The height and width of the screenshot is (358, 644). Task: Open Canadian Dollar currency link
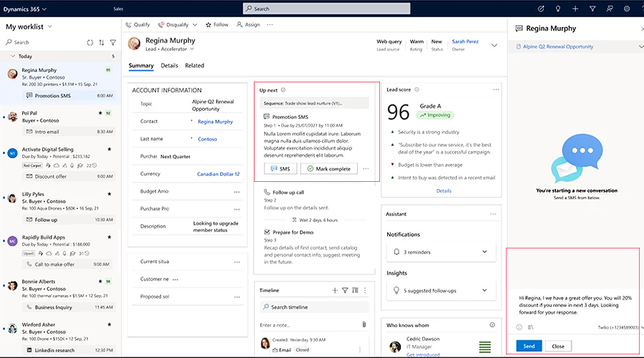click(x=218, y=174)
